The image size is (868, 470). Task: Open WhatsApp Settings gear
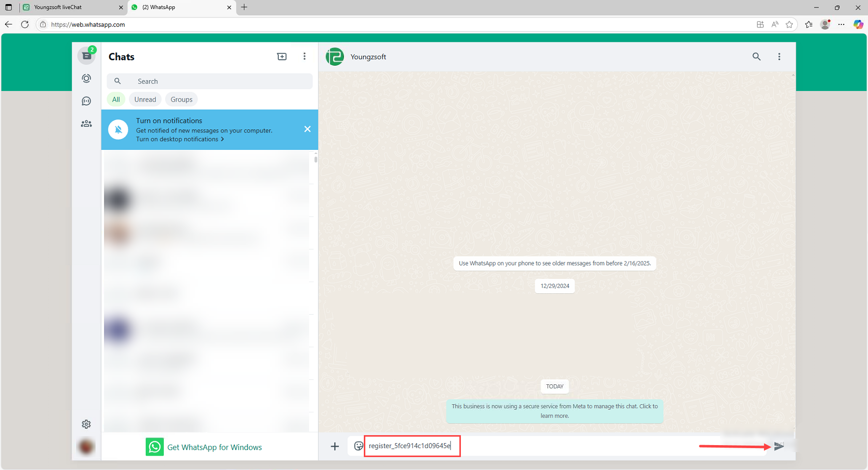pyautogui.click(x=87, y=424)
